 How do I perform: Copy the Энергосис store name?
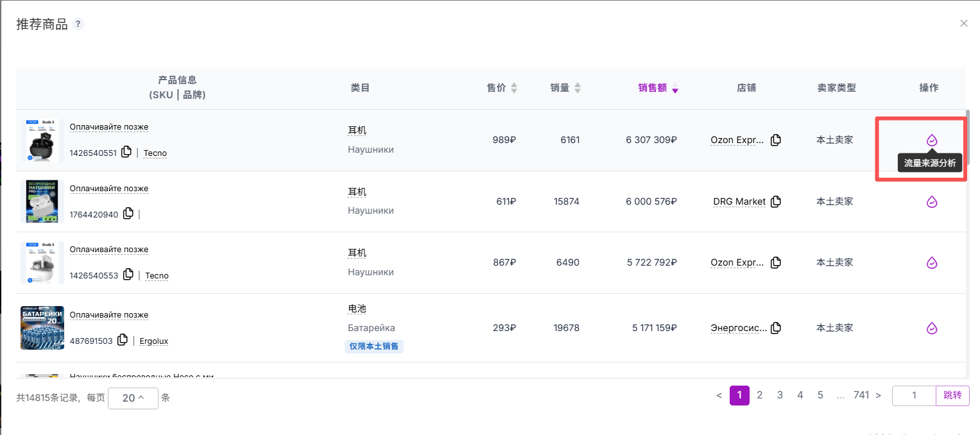pyautogui.click(x=776, y=328)
